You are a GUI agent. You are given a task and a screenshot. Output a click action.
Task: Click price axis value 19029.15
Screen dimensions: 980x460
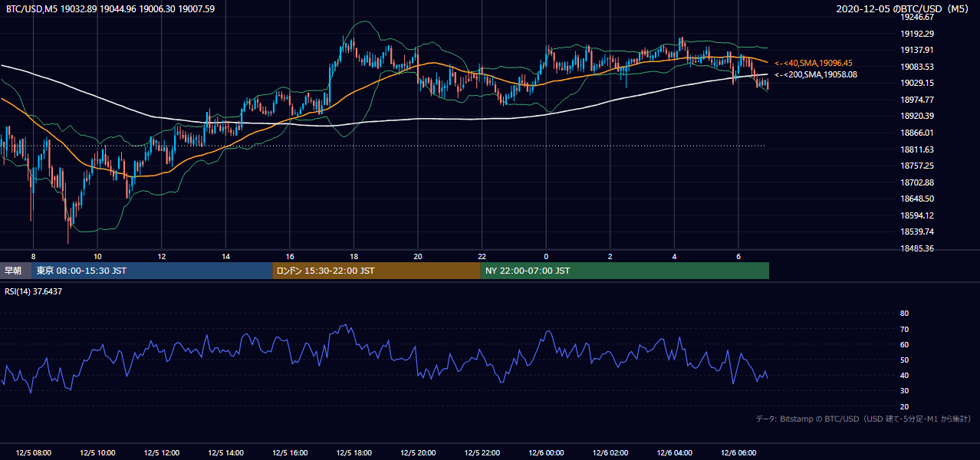coord(917,83)
